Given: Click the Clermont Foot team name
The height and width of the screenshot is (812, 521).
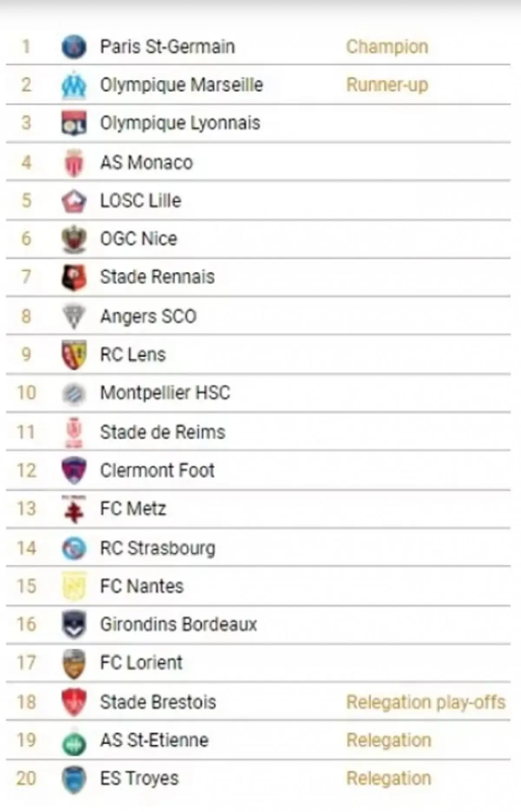Looking at the screenshot, I should (x=157, y=470).
